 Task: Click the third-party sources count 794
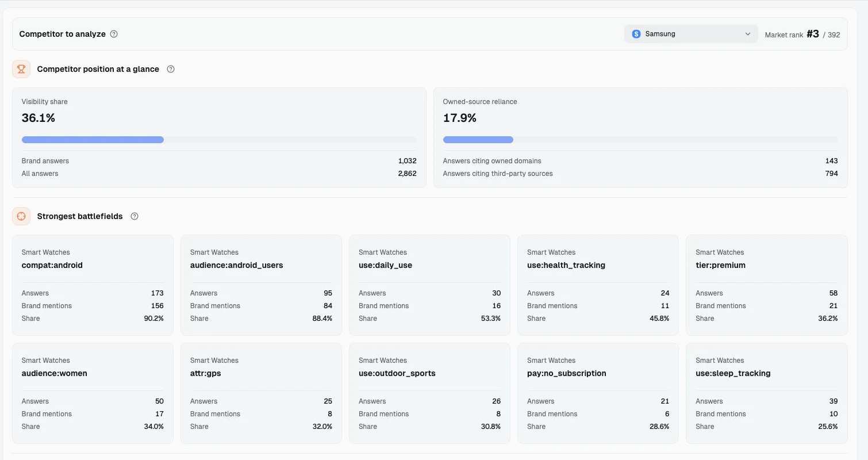pyautogui.click(x=831, y=174)
